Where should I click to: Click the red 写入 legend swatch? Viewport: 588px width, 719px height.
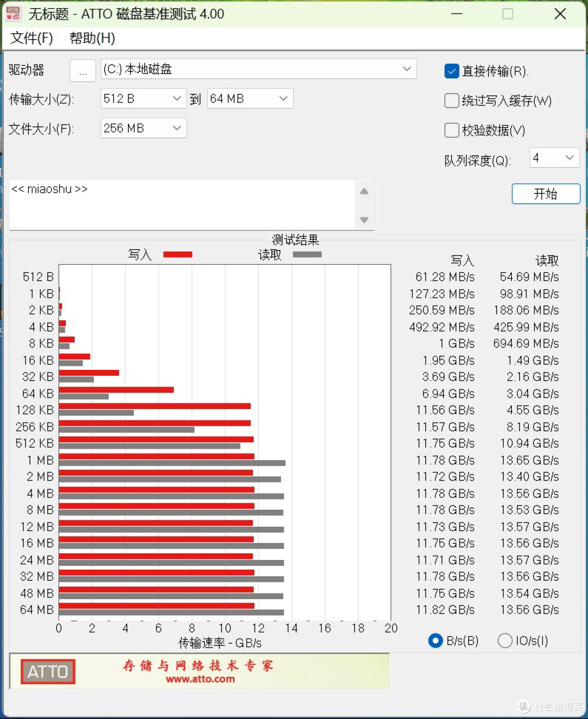click(x=178, y=254)
